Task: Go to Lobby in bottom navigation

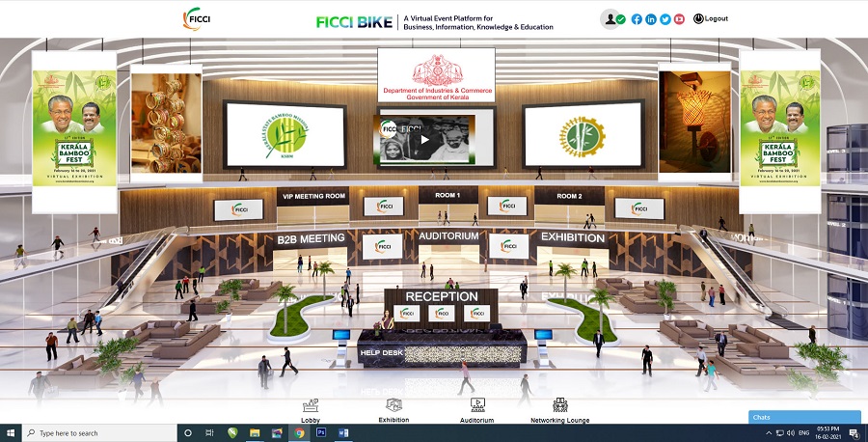Action: pyautogui.click(x=311, y=409)
